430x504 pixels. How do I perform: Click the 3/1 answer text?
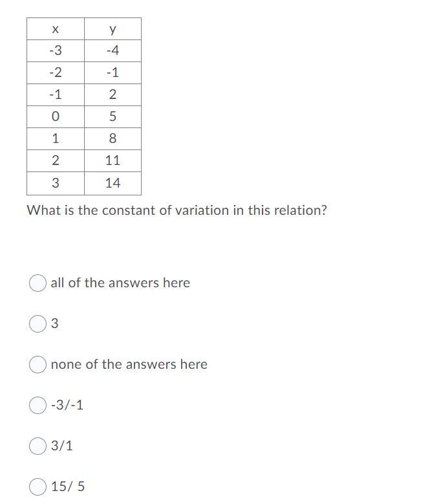point(62,446)
